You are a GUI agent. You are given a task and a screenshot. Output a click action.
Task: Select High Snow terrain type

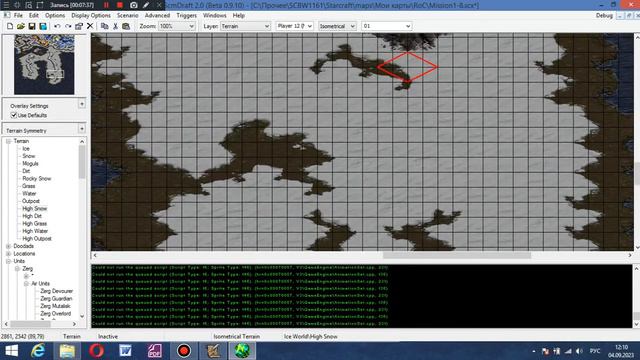35,209
